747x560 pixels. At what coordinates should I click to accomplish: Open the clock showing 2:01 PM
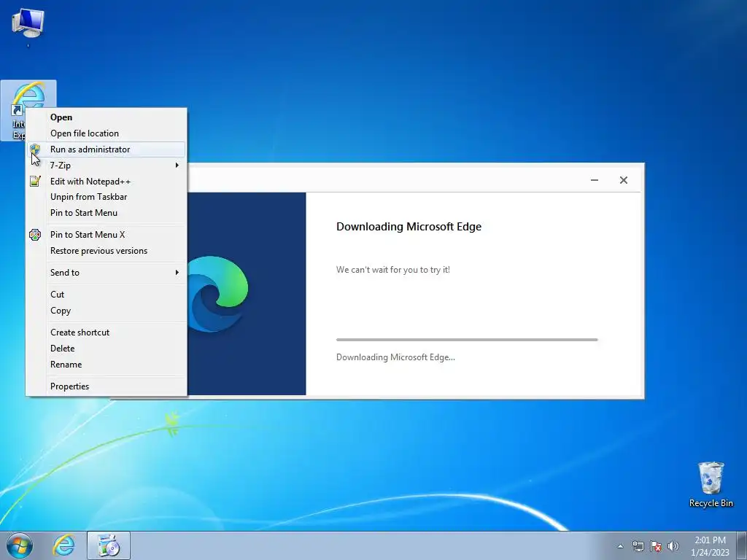[x=710, y=546]
